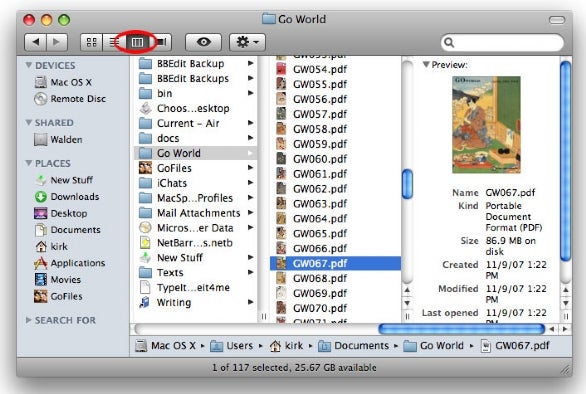Image resolution: width=586 pixels, height=394 pixels.
Task: Click the file column vertical scroll thumb
Action: click(407, 184)
